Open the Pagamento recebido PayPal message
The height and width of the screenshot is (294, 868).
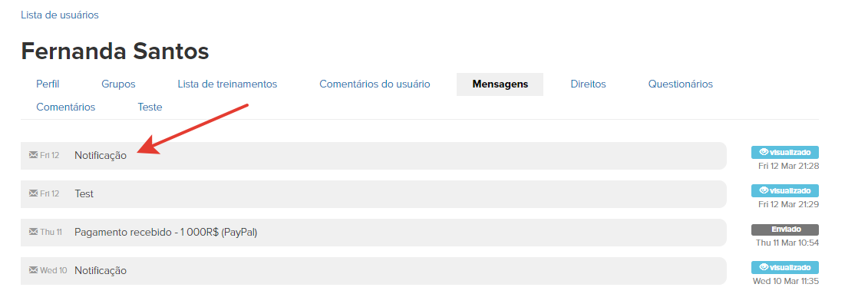[373, 233]
